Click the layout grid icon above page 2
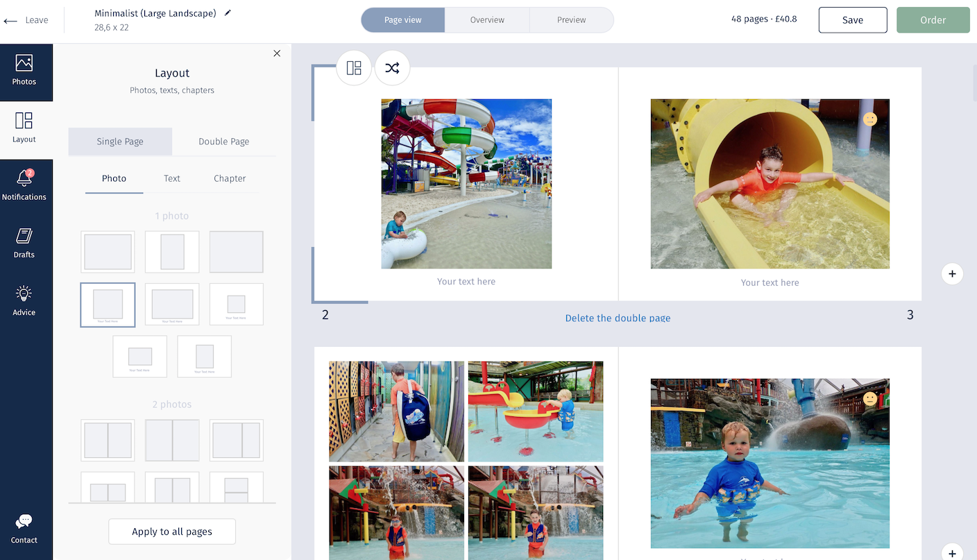977x560 pixels. (x=354, y=68)
